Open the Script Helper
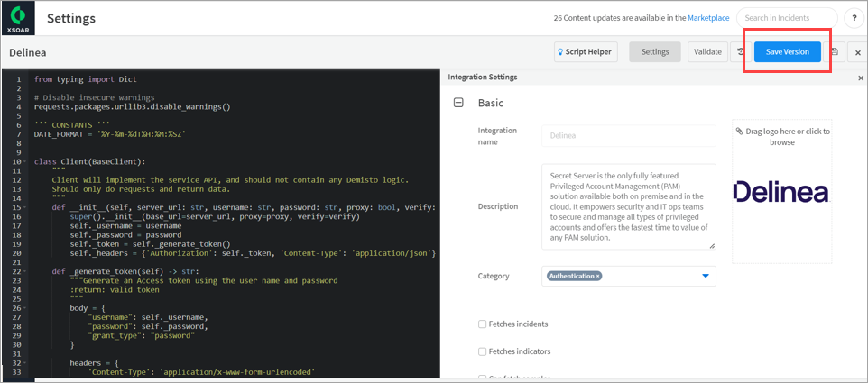 click(585, 52)
